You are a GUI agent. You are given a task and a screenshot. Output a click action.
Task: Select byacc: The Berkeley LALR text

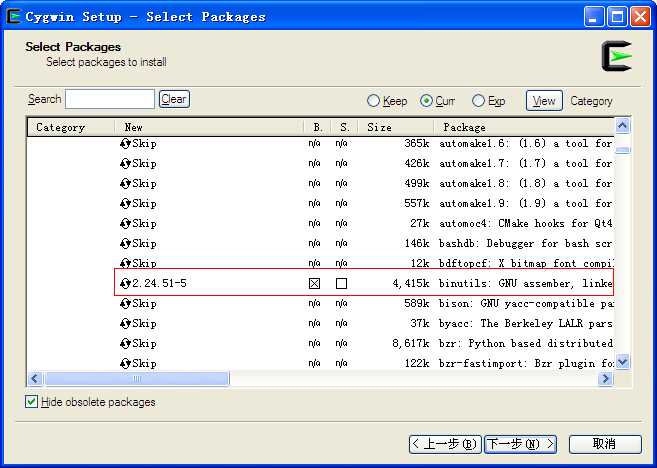click(526, 324)
